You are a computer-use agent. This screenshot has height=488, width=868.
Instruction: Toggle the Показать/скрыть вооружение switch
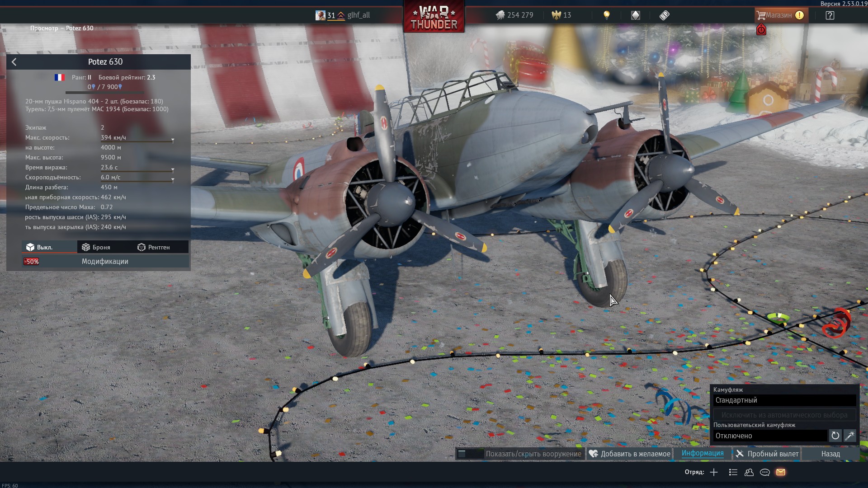(470, 454)
